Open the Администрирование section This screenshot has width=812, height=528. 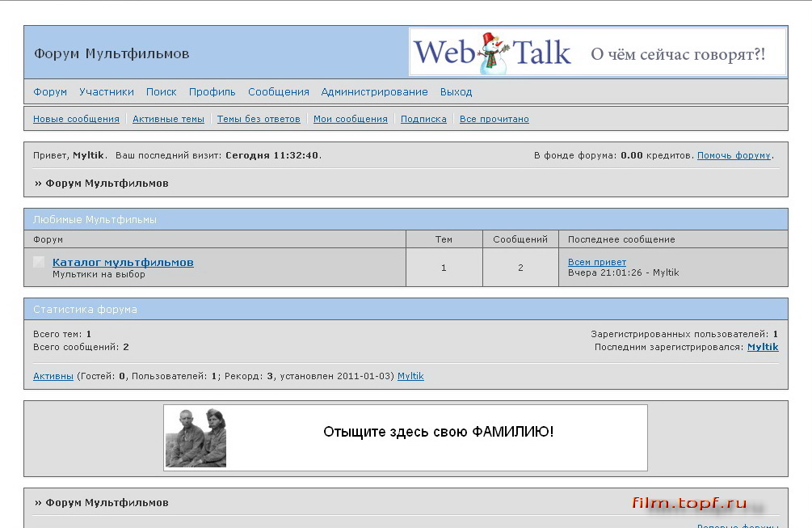pos(374,91)
